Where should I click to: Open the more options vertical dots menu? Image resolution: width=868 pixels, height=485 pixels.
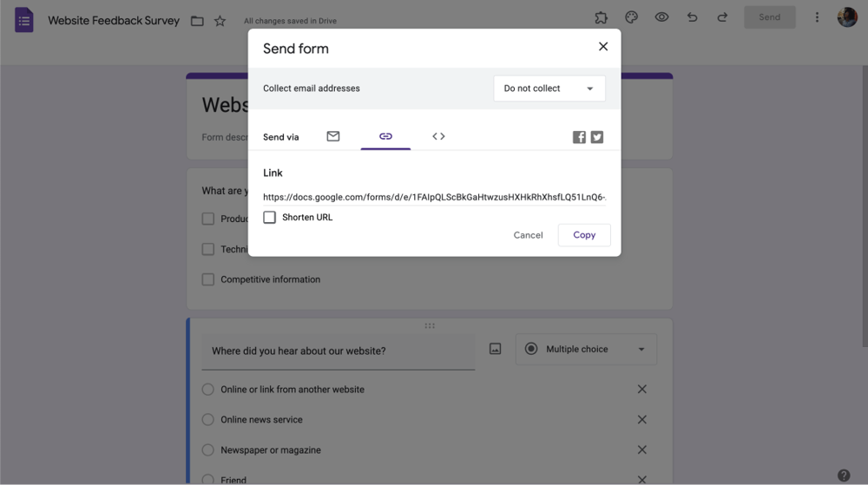pos(817,17)
